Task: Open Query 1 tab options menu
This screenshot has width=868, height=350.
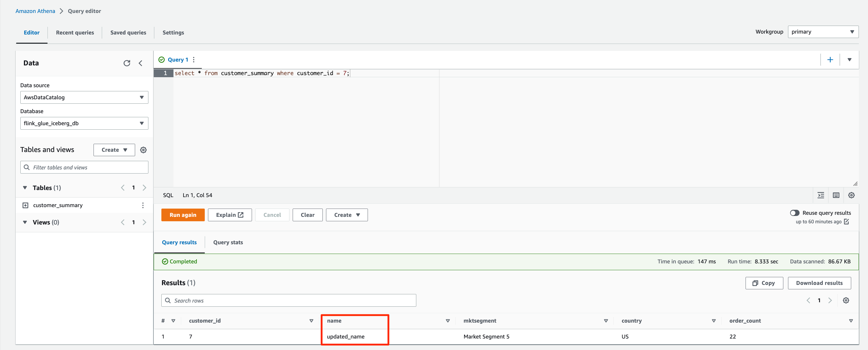Action: coord(194,60)
